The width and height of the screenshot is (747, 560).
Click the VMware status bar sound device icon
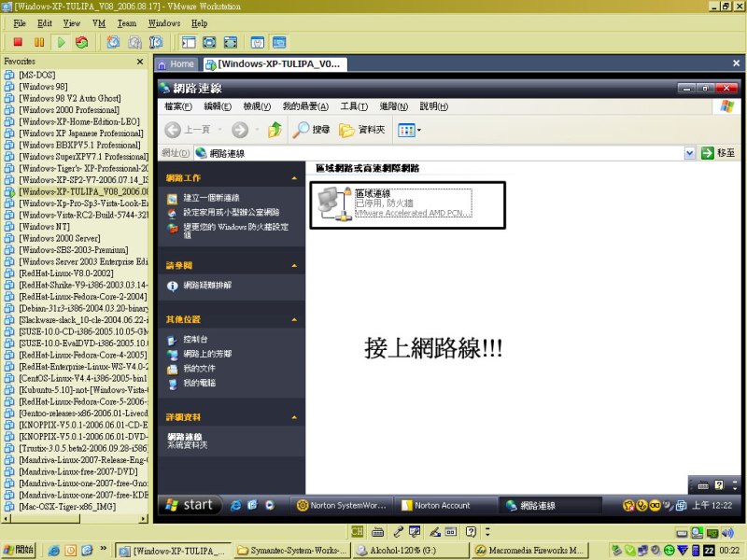pyautogui.click(x=727, y=532)
